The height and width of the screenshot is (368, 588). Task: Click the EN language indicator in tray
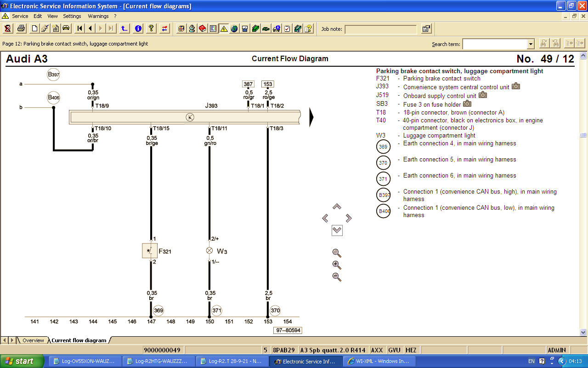(531, 361)
